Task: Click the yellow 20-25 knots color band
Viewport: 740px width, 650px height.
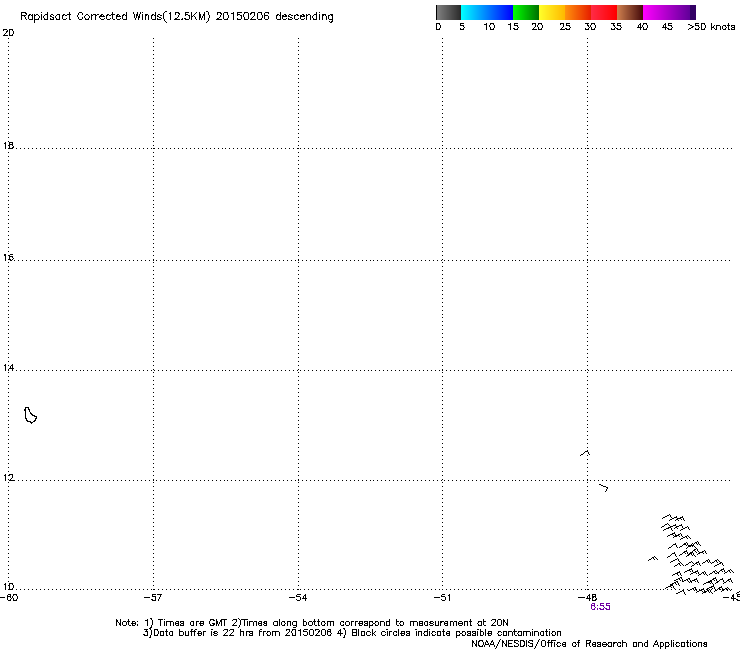Action: click(552, 12)
